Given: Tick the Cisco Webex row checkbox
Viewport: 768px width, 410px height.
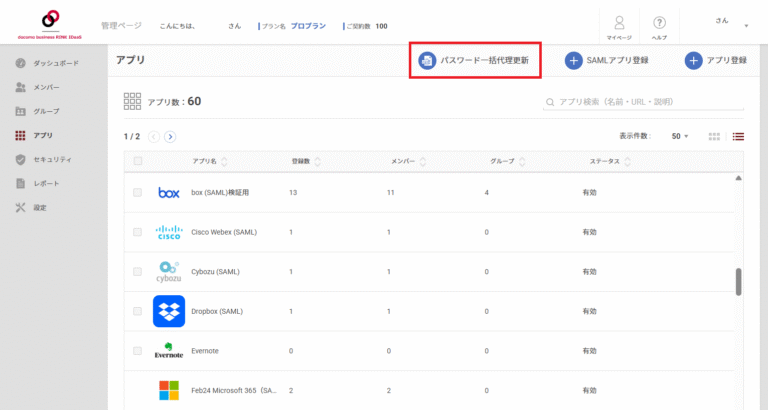Looking at the screenshot, I should tap(138, 232).
